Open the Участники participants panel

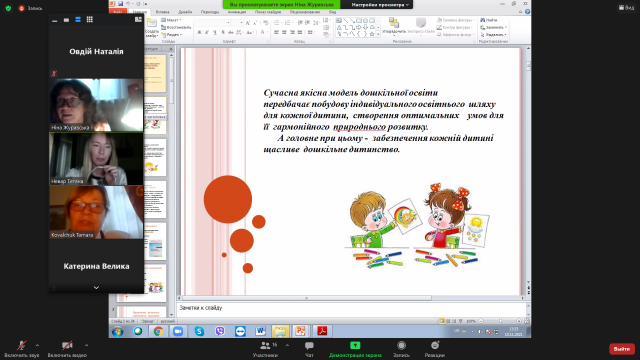tap(266, 349)
